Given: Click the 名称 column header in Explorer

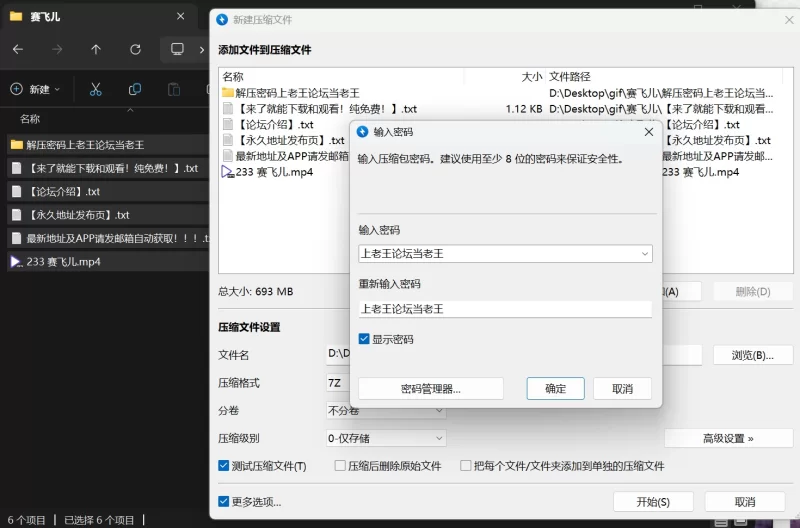Looking at the screenshot, I should 30,119.
